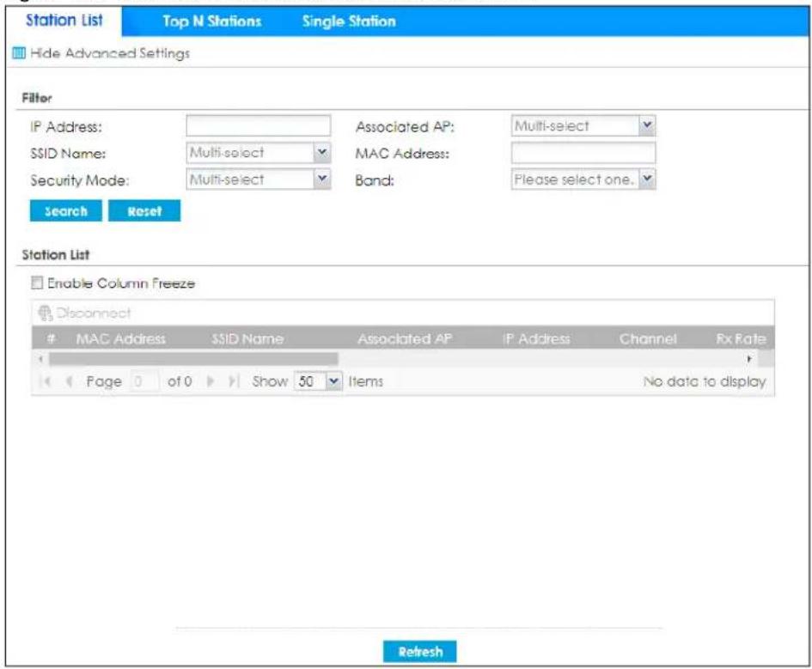Click the # column header
This screenshot has height=669, width=812.
52,339
